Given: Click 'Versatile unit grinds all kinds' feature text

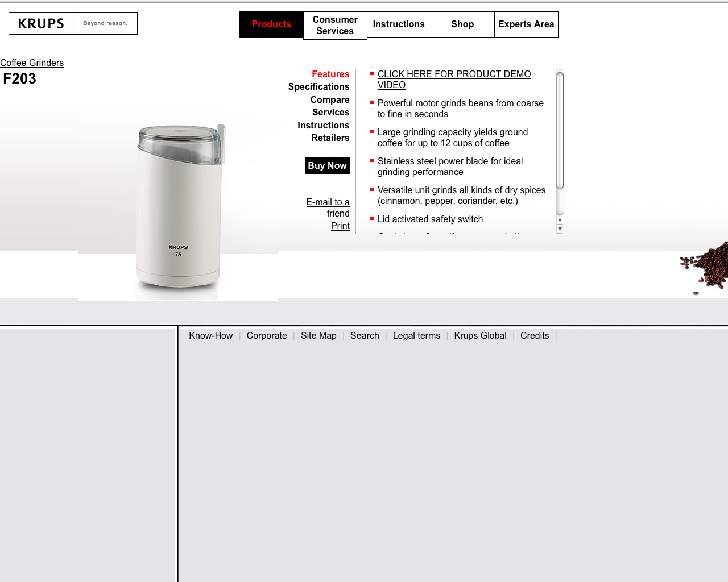Looking at the screenshot, I should [x=461, y=196].
